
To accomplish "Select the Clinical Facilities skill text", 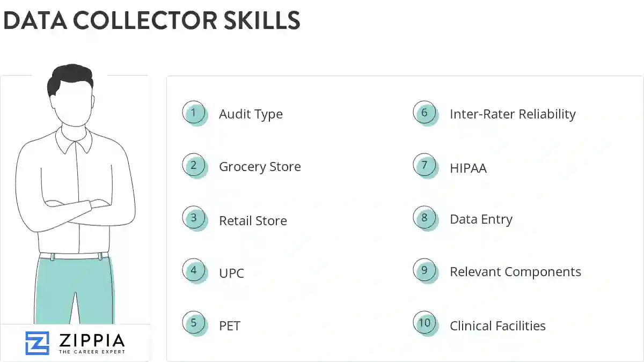I will pos(497,326).
